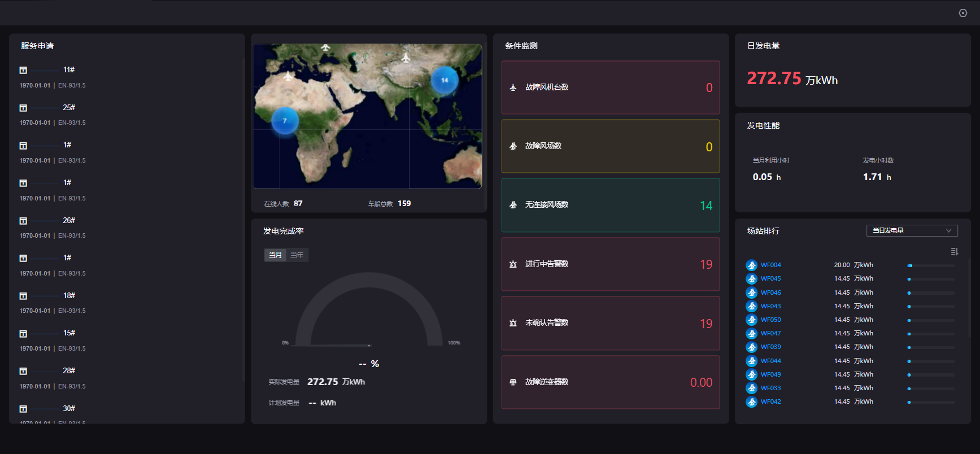Click the wind farm icon in 无连接风场数 card
This screenshot has height=454, width=980.
[513, 205]
